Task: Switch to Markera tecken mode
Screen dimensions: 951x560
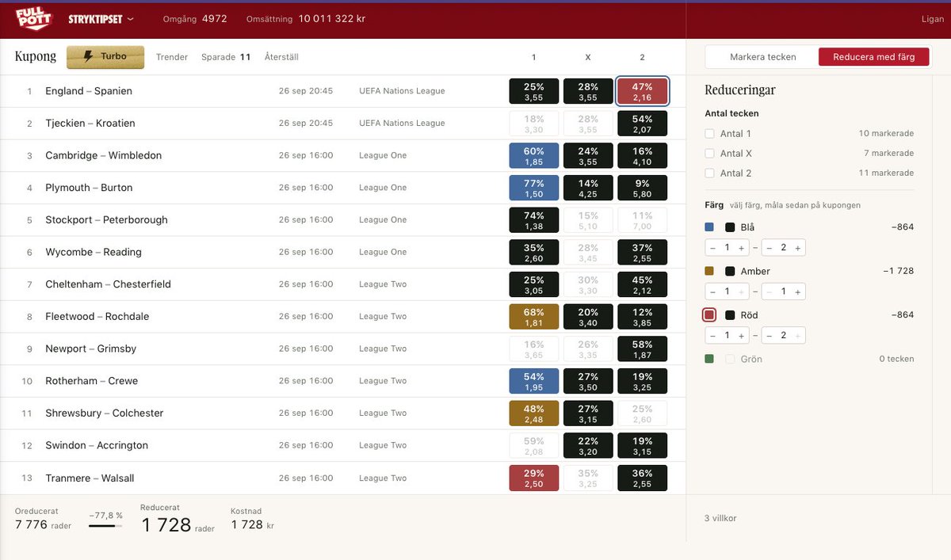Action: pos(762,57)
